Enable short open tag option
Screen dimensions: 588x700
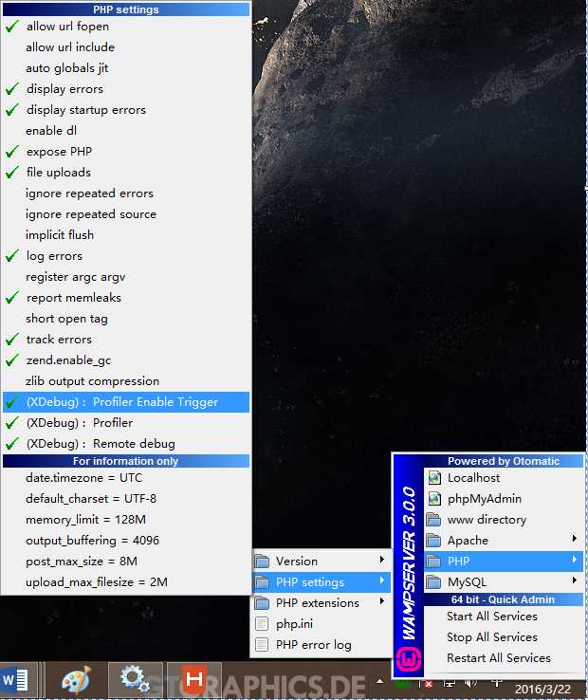[126, 319]
